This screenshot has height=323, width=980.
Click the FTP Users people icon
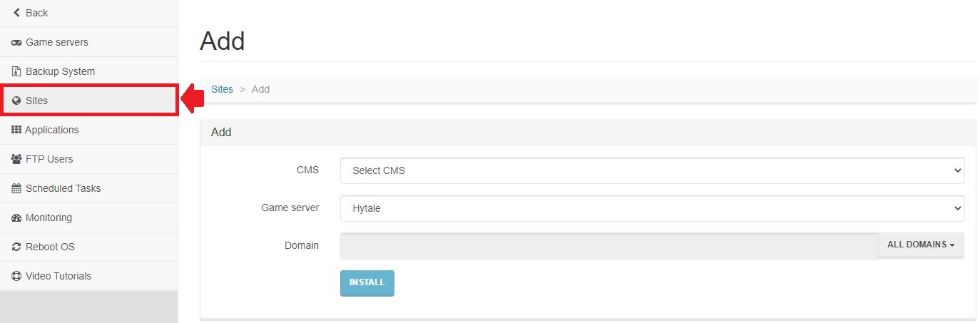16,159
